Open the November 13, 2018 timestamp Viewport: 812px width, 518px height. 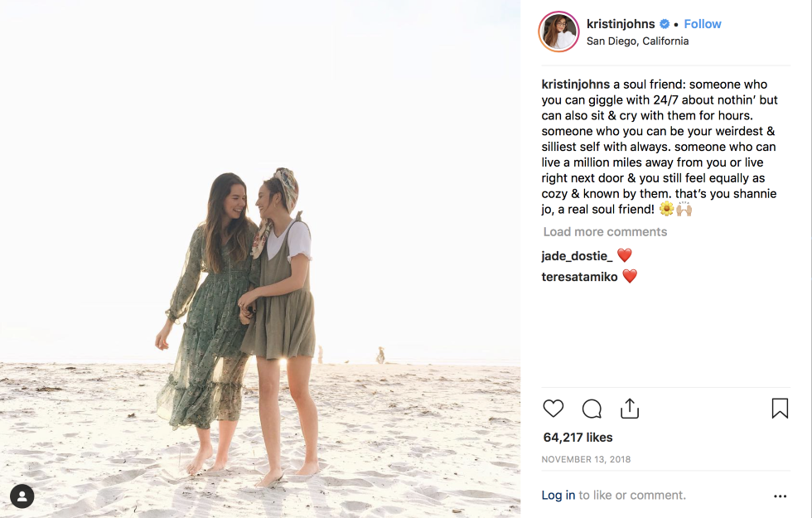tap(587, 459)
